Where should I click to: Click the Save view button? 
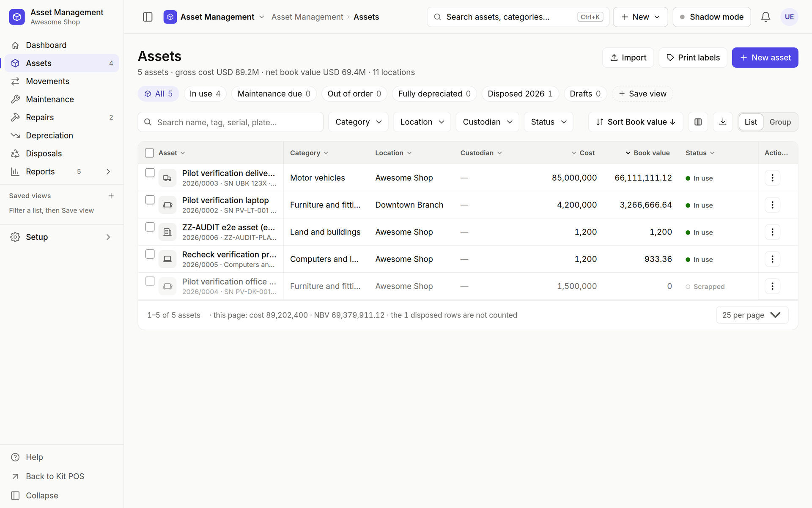click(x=642, y=94)
